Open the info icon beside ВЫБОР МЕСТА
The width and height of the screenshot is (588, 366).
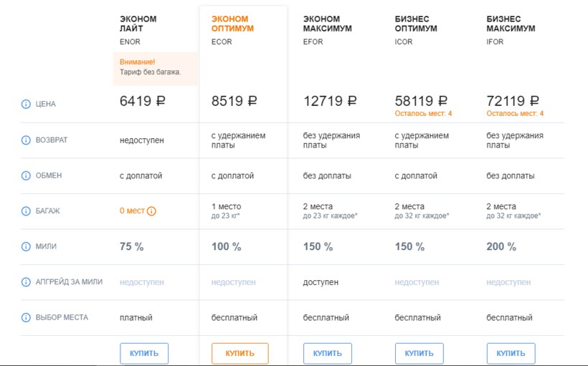click(x=27, y=317)
